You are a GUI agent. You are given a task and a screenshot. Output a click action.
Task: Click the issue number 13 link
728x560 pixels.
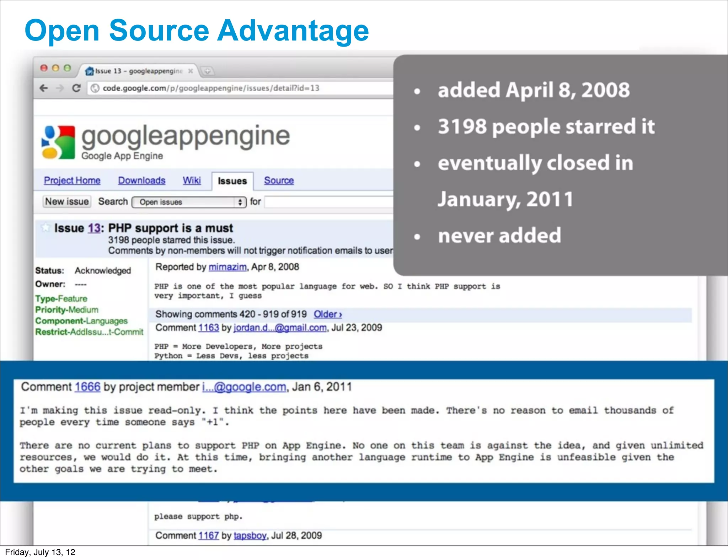pos(94,228)
